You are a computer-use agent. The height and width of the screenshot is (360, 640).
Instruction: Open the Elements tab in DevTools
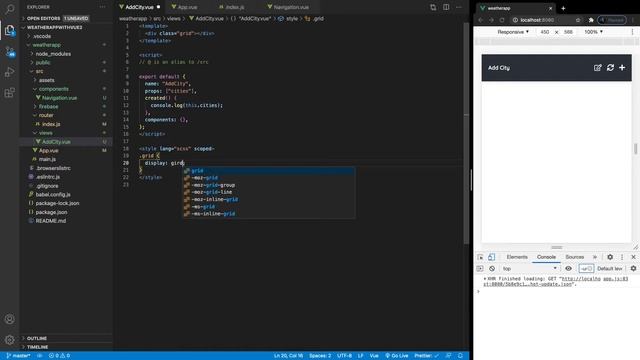pyautogui.click(x=517, y=257)
